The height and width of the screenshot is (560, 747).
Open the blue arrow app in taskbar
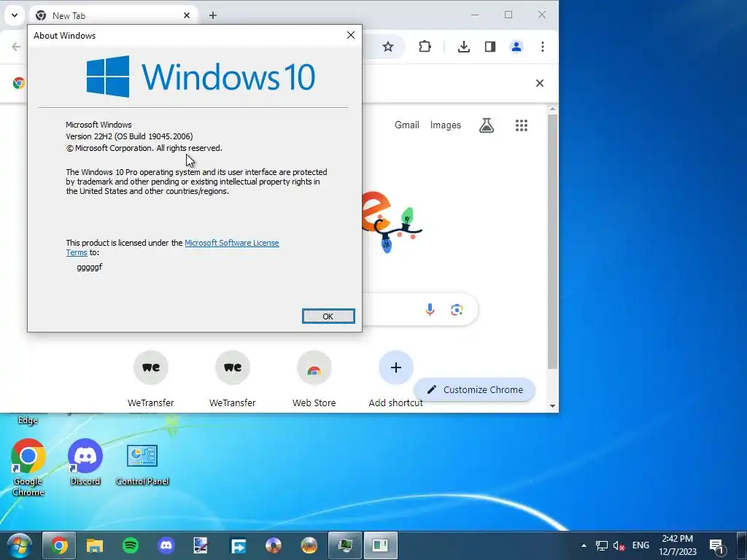pos(238,545)
